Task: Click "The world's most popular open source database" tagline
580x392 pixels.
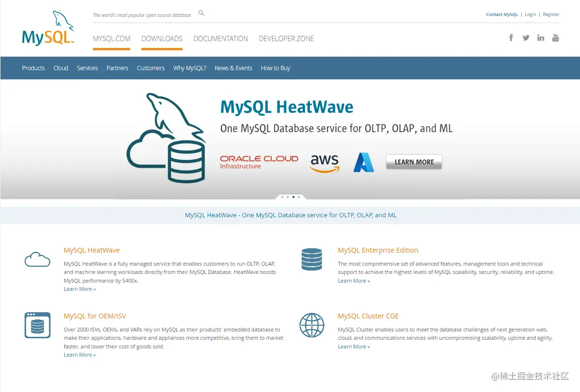Action: (x=142, y=15)
